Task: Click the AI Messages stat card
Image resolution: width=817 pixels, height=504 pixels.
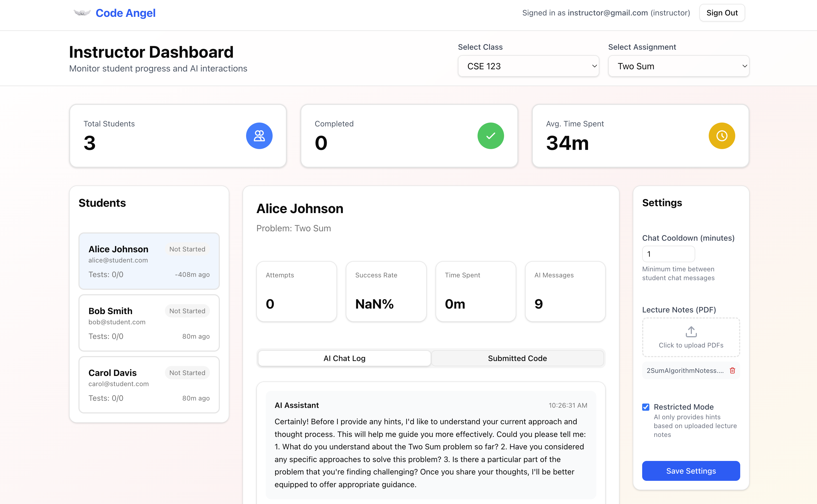Action: (565, 291)
